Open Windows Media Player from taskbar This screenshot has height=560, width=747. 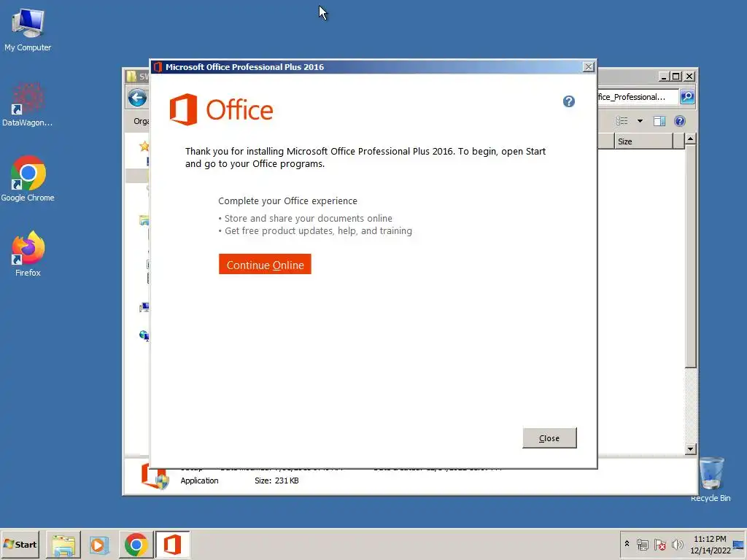pos(99,544)
